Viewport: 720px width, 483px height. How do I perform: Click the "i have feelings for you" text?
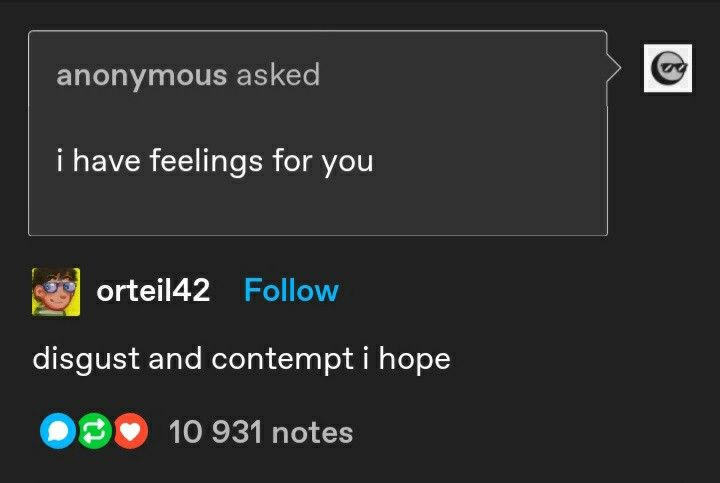point(215,162)
